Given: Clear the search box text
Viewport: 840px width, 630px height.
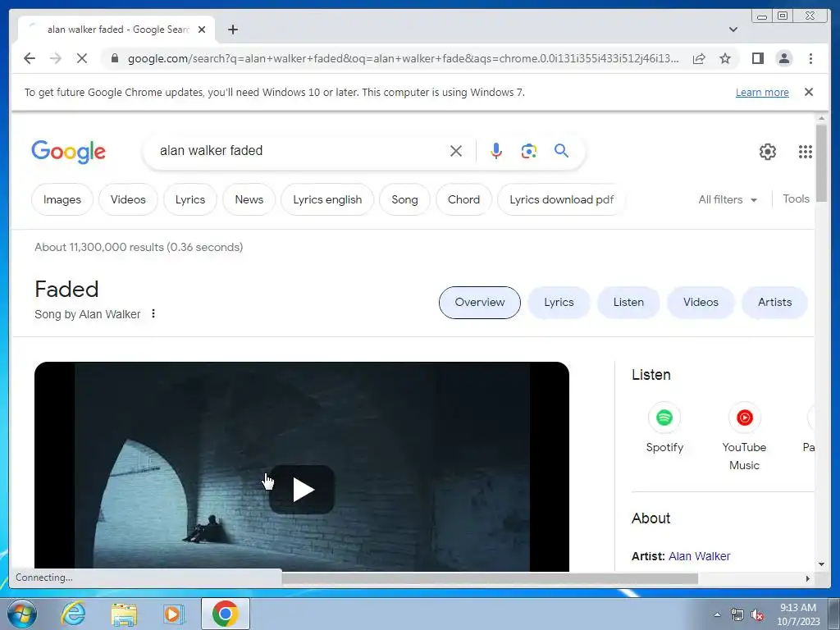Looking at the screenshot, I should (x=456, y=151).
